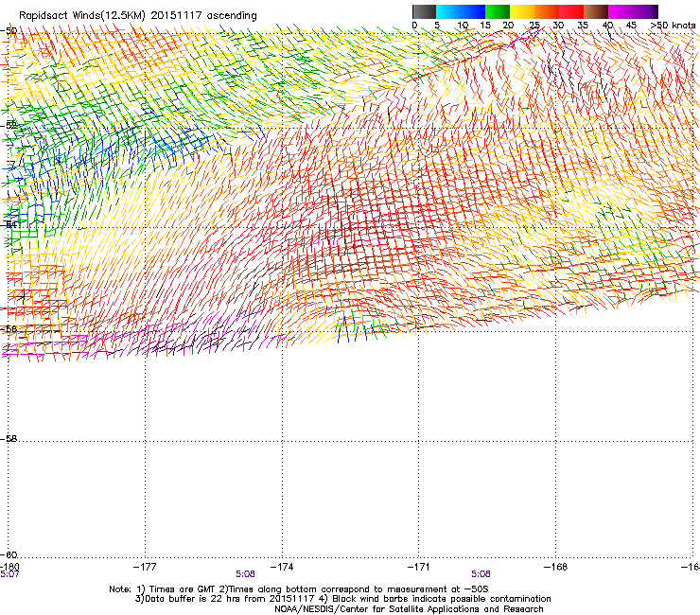Click the "5:08" time stamp left of -174
This screenshot has height=615, width=700.
pyautogui.click(x=245, y=574)
